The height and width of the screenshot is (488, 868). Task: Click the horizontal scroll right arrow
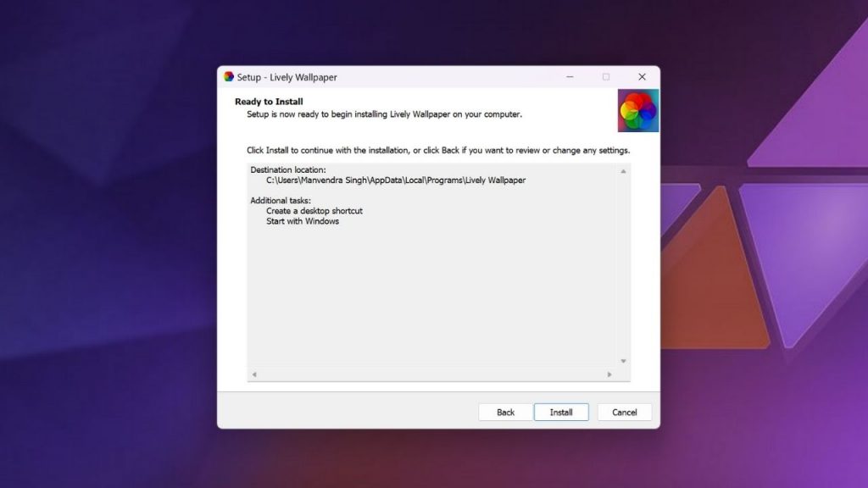[x=609, y=374]
